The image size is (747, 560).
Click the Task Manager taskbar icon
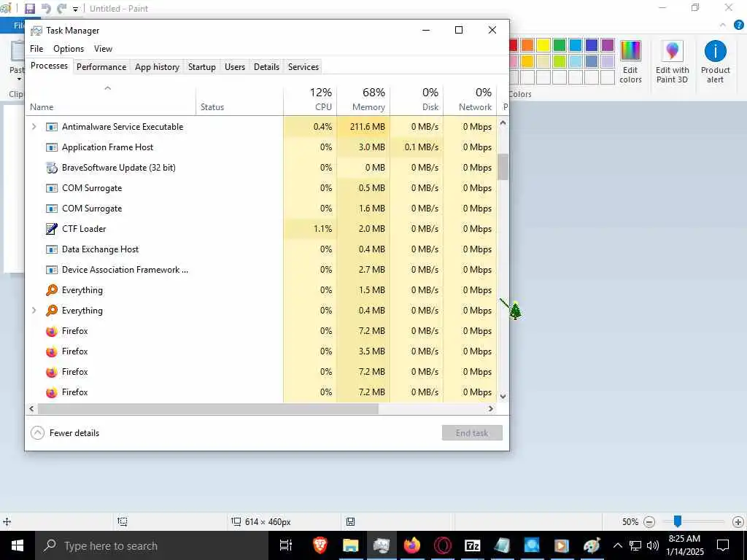point(382,545)
